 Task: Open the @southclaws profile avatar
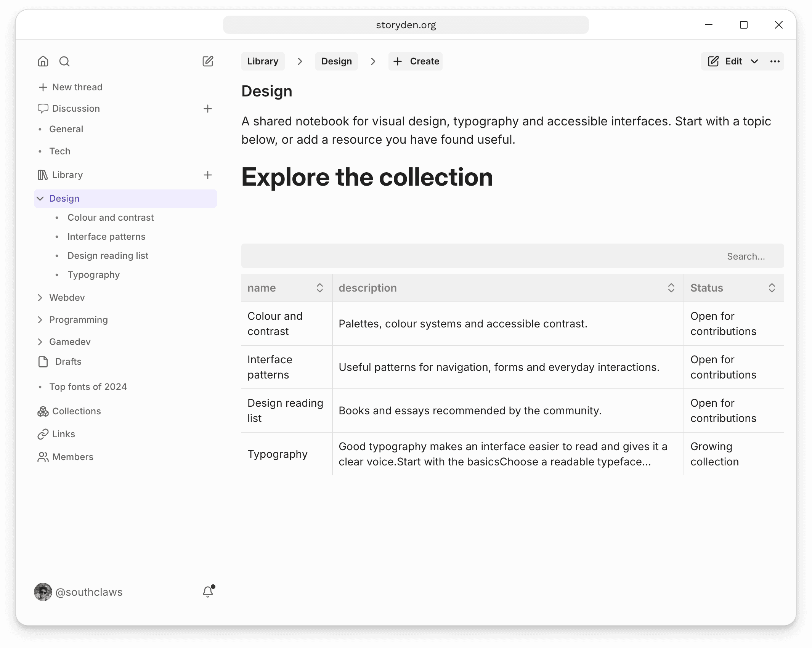[x=43, y=592]
